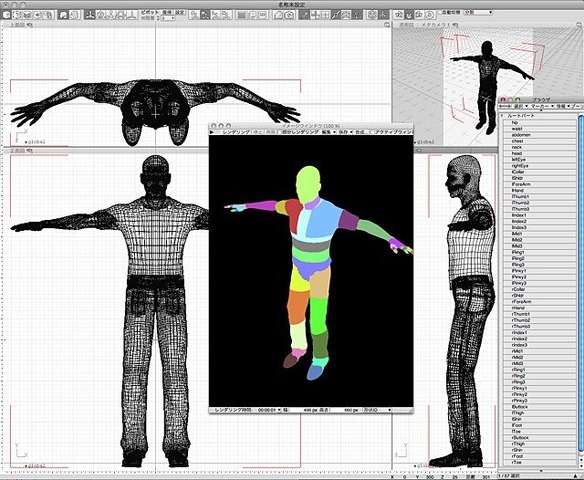The image size is (584, 480).
Task: Open the 保存 dropdown in image window
Action: pos(345,132)
